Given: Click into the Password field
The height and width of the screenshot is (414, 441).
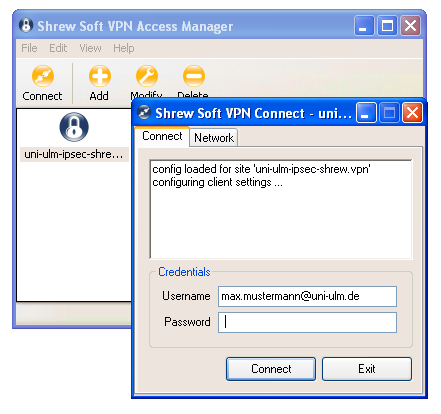Looking at the screenshot, I should click(x=307, y=322).
